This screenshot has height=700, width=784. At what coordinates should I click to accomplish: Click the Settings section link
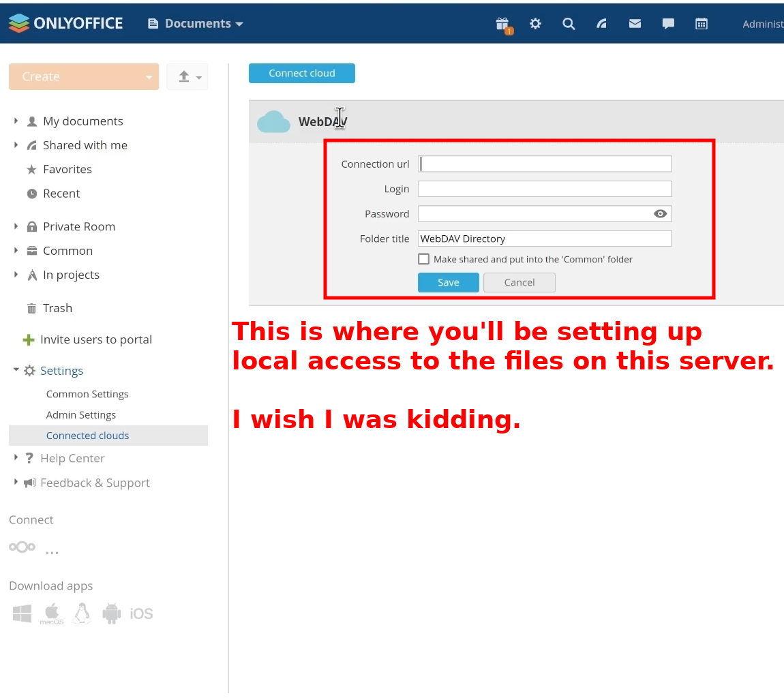[x=61, y=371]
